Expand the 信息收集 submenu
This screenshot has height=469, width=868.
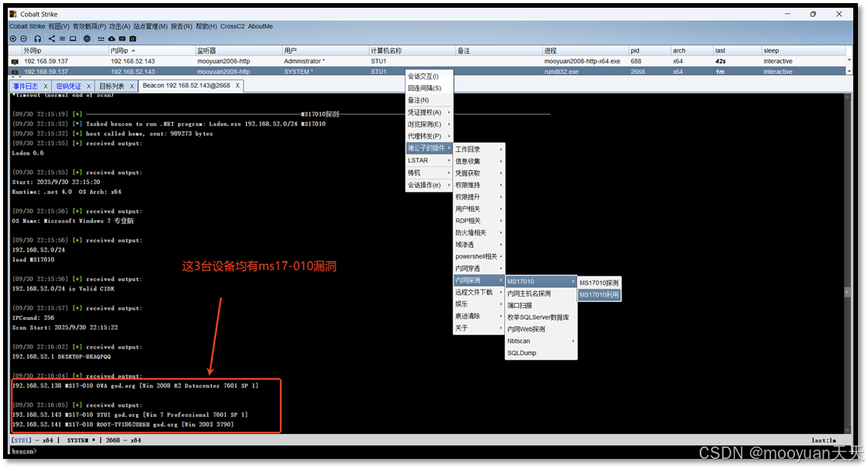click(x=479, y=162)
